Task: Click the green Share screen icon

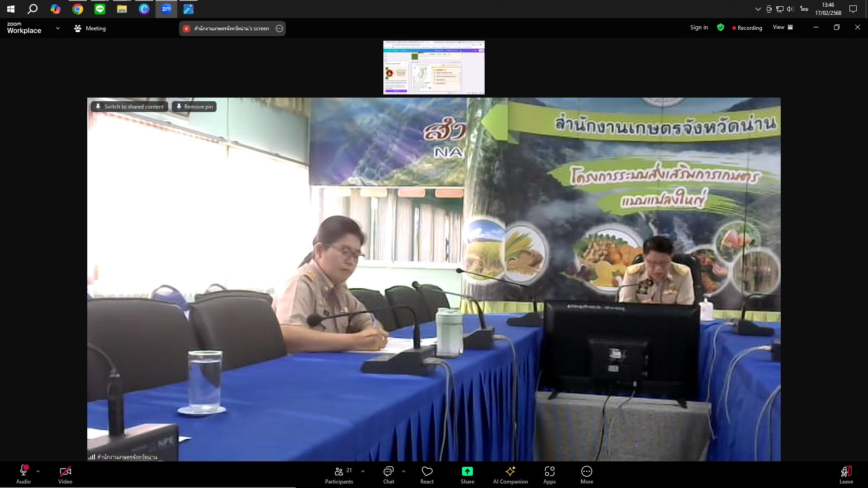Action: [467, 472]
